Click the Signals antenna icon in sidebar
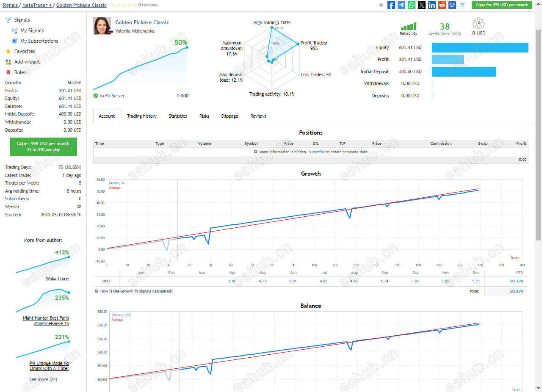The image size is (542, 392). click(x=8, y=20)
